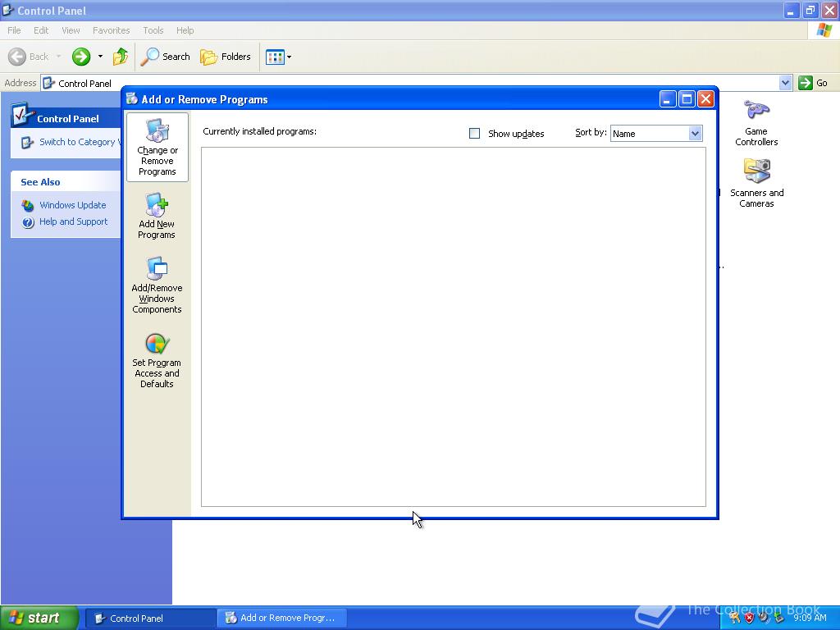Switch to Control Panel taskbar button
840x630 pixels.
click(151, 619)
